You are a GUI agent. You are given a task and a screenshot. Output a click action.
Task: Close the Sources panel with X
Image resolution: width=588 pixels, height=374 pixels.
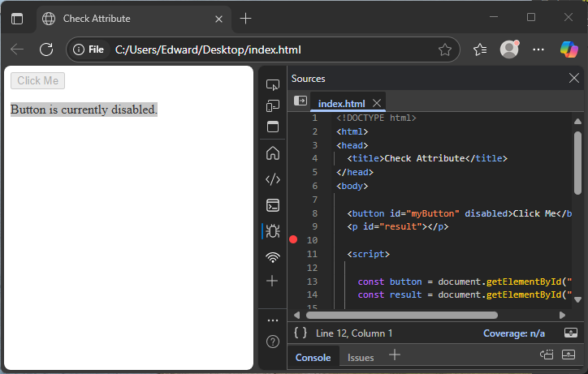click(573, 79)
